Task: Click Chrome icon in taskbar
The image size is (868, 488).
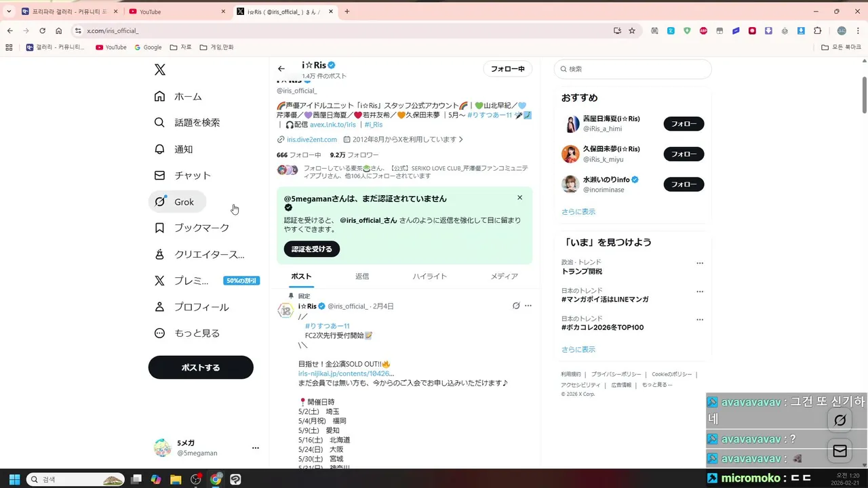Action: (x=216, y=479)
